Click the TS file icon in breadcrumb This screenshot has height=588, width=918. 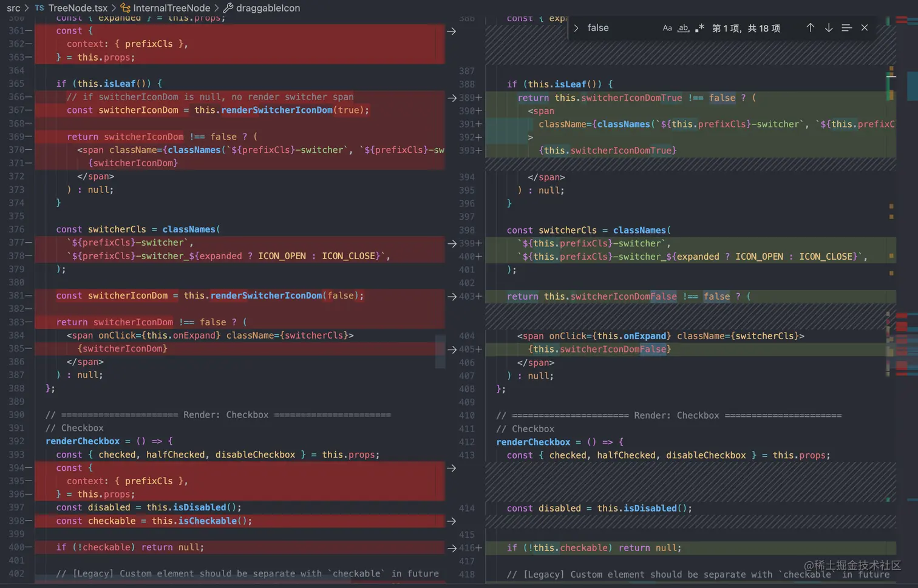[39, 8]
